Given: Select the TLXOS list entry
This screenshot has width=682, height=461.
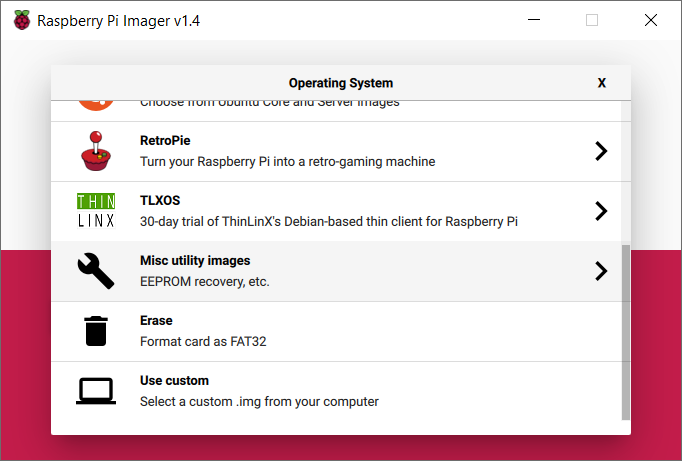Looking at the screenshot, I should coord(336,211).
